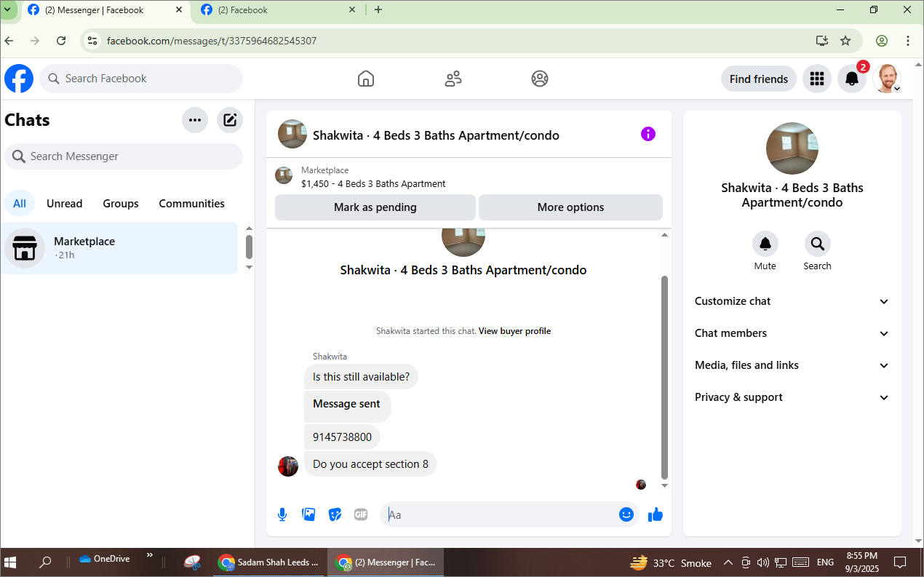Open Chrome three-dot menu
The height and width of the screenshot is (577, 924).
pos(908,41)
